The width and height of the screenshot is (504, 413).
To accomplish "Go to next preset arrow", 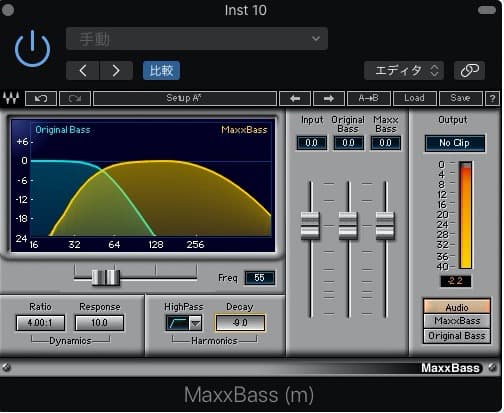I will 116,71.
